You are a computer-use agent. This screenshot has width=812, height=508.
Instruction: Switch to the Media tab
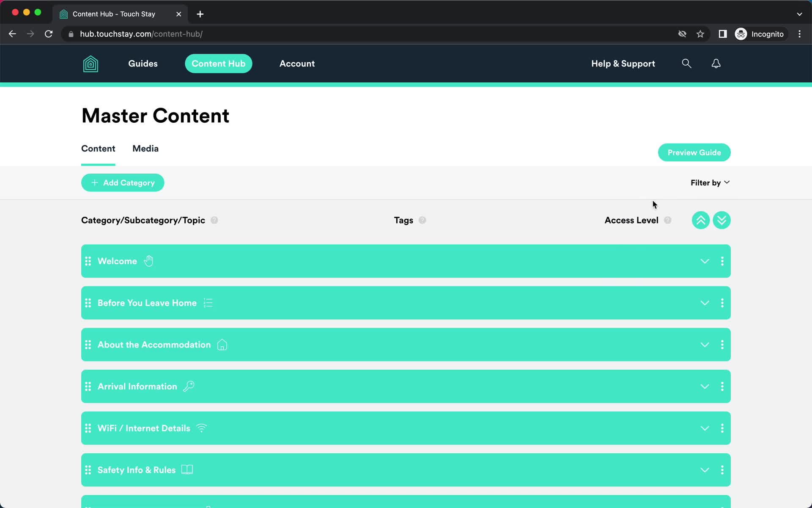[x=145, y=148]
